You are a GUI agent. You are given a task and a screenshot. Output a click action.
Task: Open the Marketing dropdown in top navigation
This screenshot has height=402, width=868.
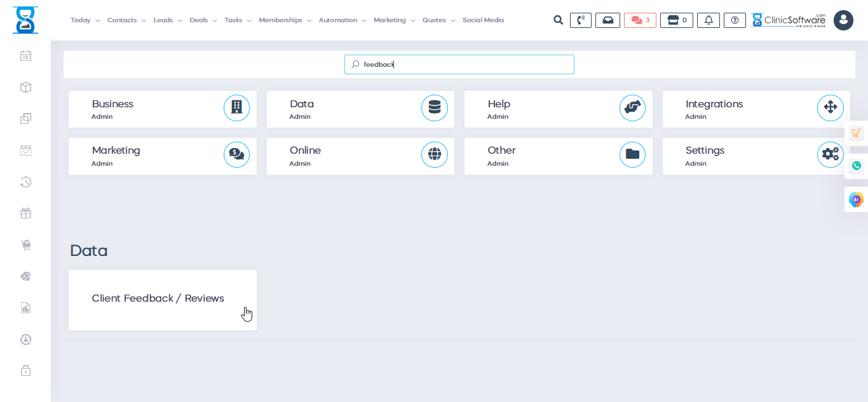point(394,20)
